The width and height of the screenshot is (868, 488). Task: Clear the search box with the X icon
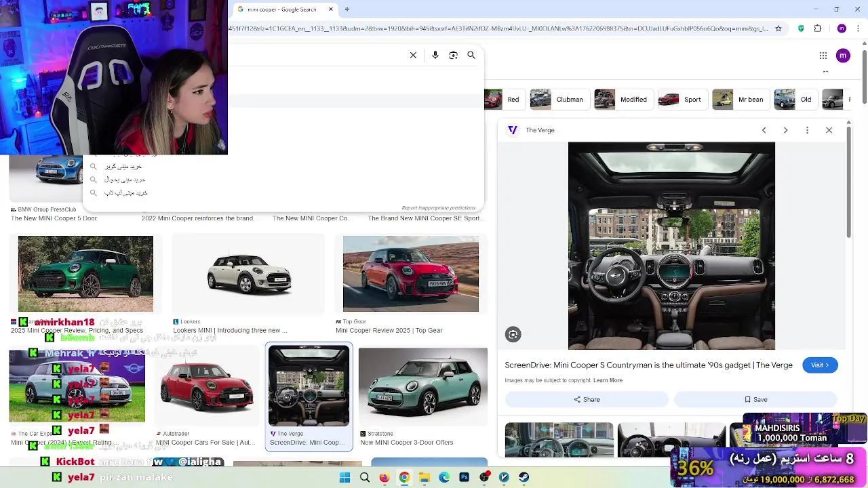(x=413, y=55)
